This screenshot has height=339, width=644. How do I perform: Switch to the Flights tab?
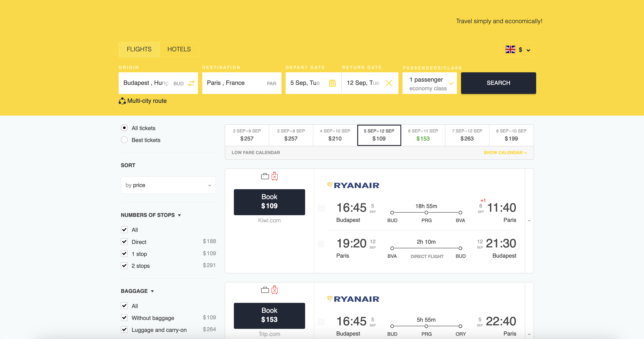(x=139, y=49)
